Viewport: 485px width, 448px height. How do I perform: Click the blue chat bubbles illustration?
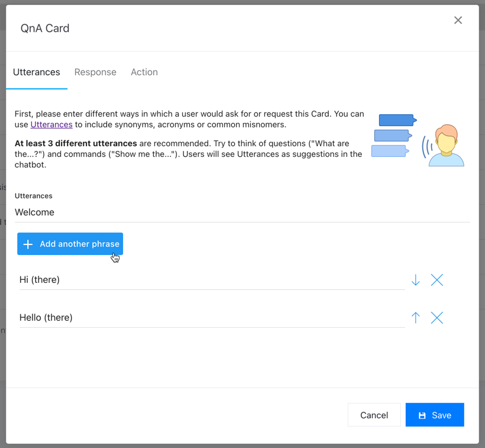pos(393,136)
